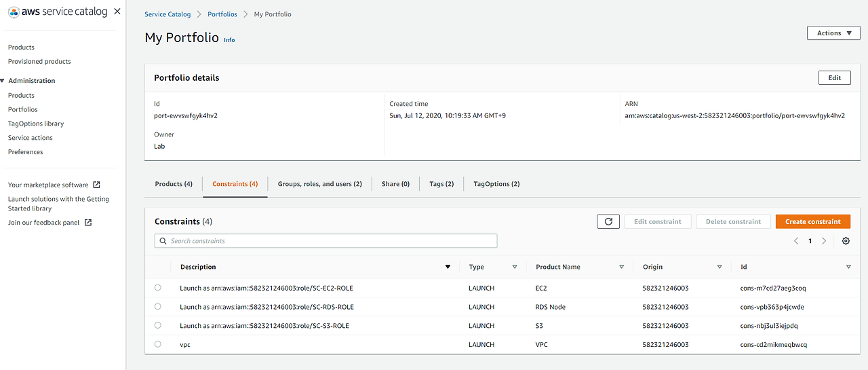Screen dimensions: 868x370
Task: Open the Groups, roles, and users tab
Action: pos(319,184)
